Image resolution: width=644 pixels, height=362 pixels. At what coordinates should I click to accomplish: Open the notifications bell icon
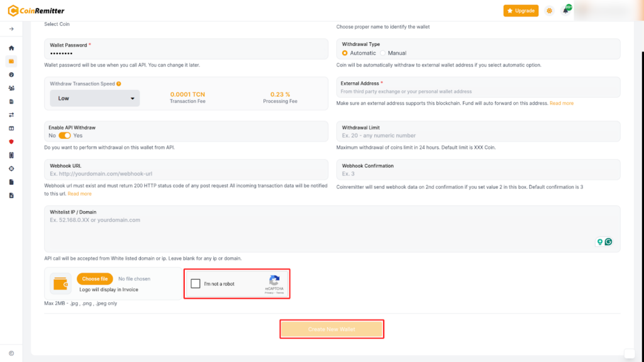(565, 11)
